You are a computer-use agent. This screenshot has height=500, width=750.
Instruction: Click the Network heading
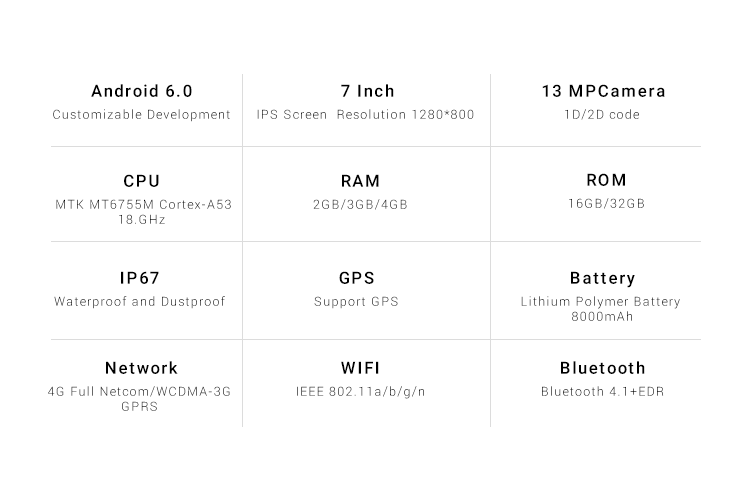click(142, 368)
